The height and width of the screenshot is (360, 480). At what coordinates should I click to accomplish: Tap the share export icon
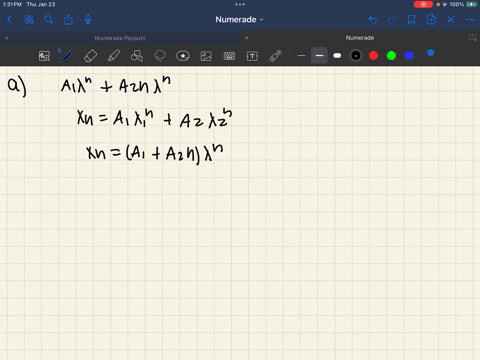tap(68, 20)
